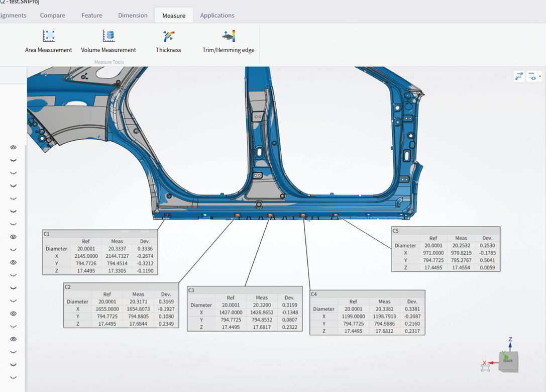The height and width of the screenshot is (392, 546).
Task: Click the measured diameter value 20.3337
Action: click(x=117, y=249)
